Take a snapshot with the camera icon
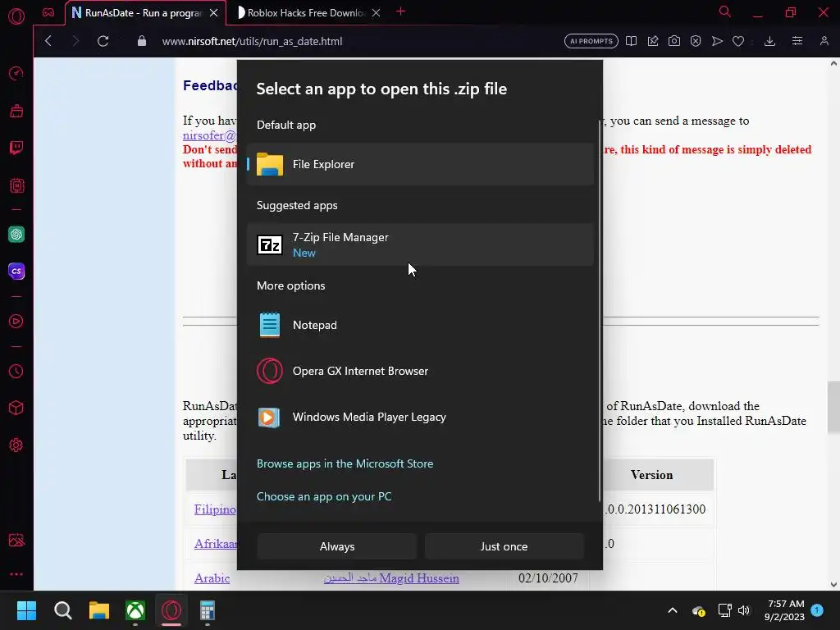This screenshot has height=630, width=840. click(674, 41)
